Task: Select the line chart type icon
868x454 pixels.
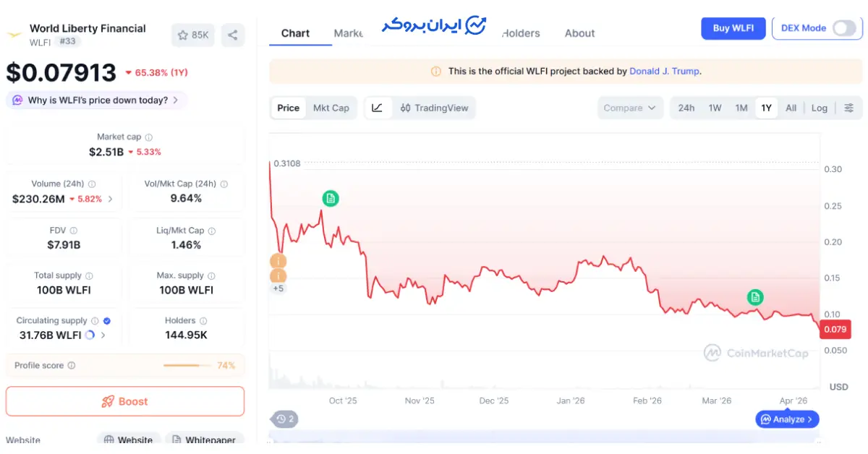Action: (x=378, y=108)
